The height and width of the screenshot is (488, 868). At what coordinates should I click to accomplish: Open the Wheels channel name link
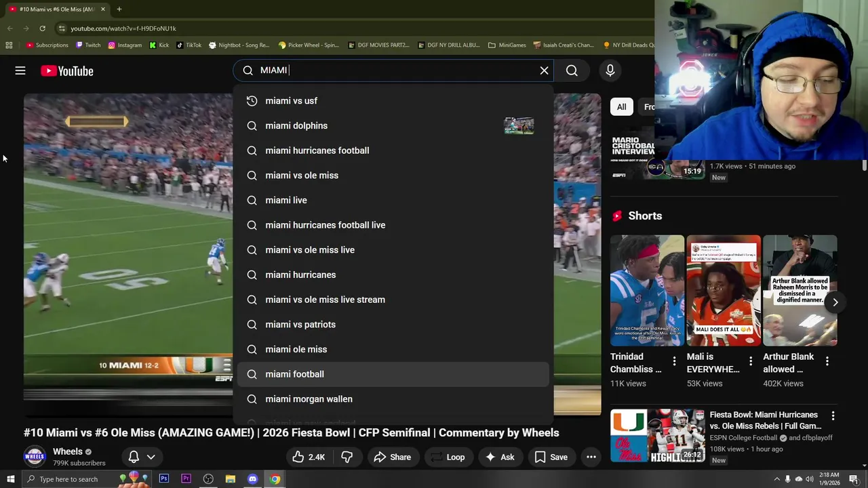coord(68,451)
